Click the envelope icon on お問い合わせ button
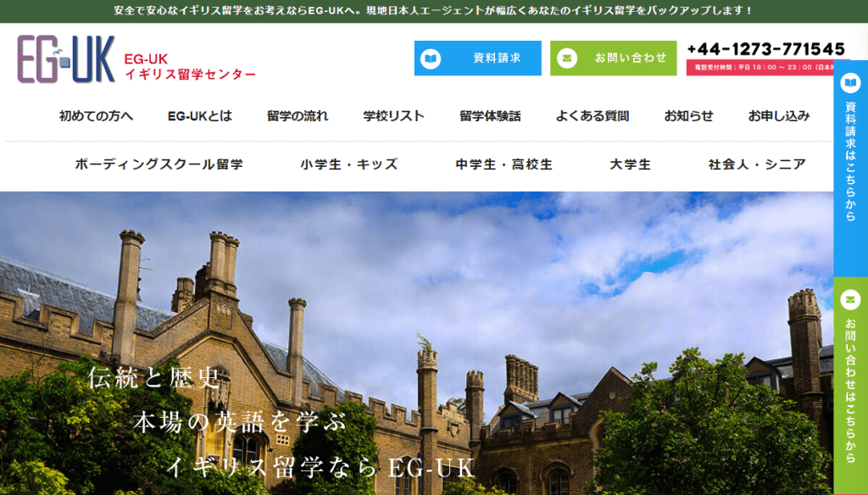 pos(567,58)
